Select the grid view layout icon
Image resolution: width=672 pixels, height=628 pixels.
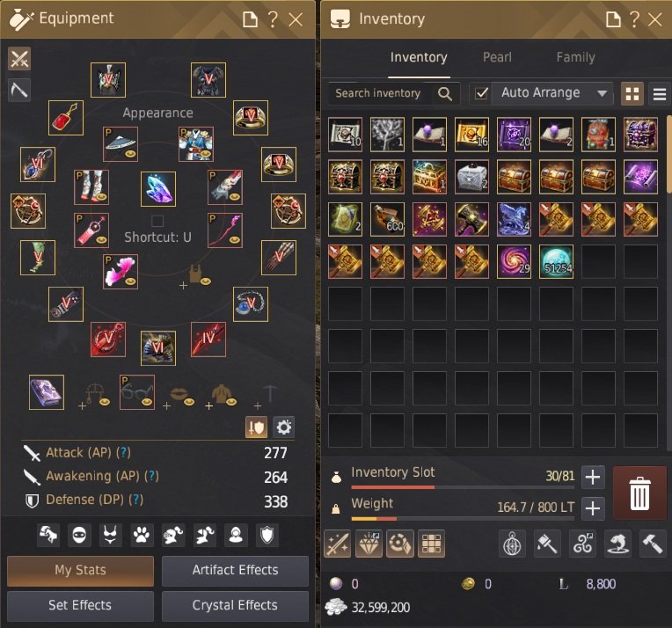pos(632,93)
